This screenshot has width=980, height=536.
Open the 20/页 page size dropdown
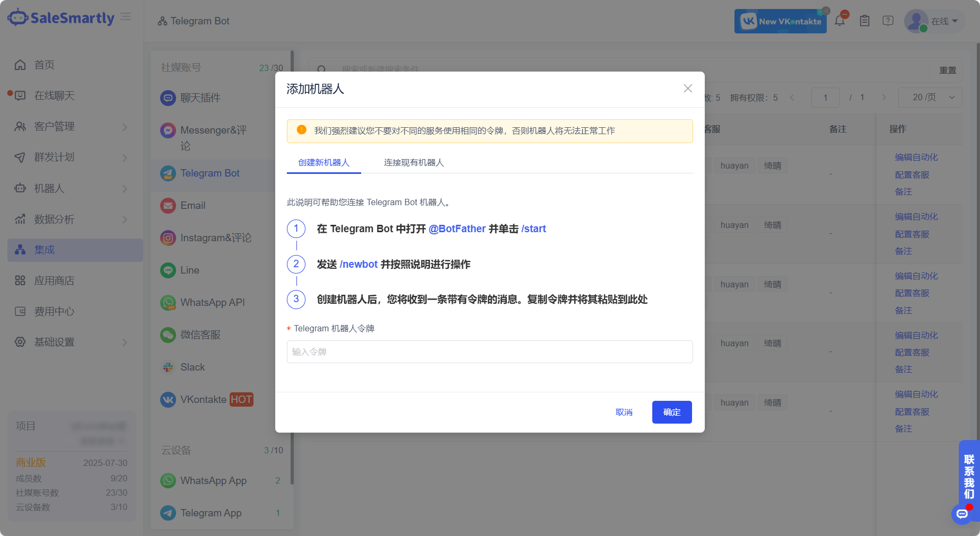pos(930,98)
